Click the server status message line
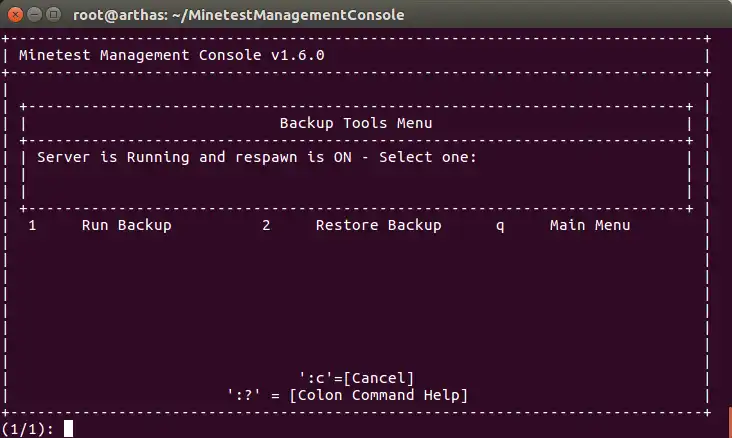 point(257,157)
